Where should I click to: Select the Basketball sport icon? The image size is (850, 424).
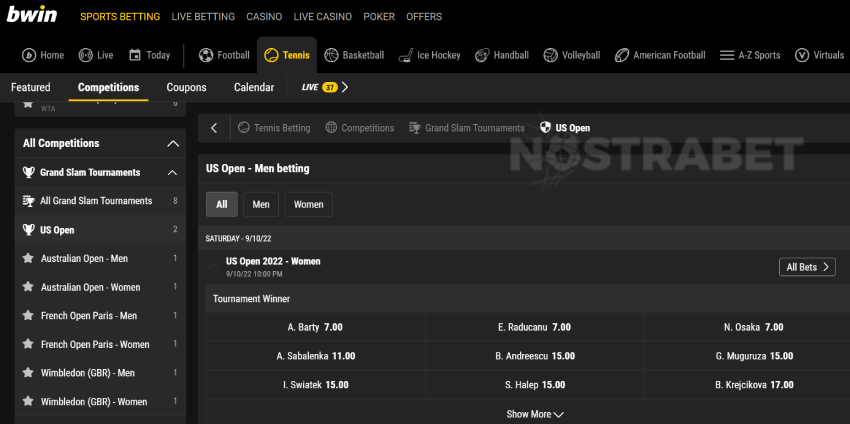click(331, 55)
